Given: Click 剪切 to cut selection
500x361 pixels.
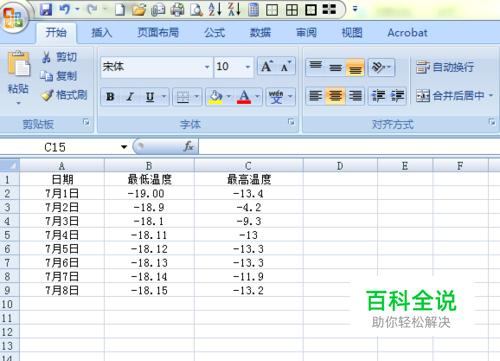Looking at the screenshot, I should click(x=59, y=57).
